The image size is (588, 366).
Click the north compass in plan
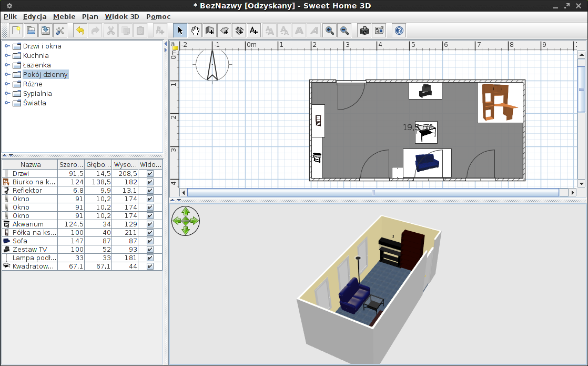[x=212, y=65]
